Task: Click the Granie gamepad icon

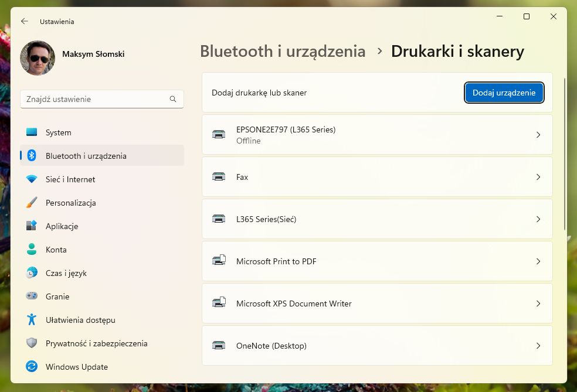Action: (33, 296)
